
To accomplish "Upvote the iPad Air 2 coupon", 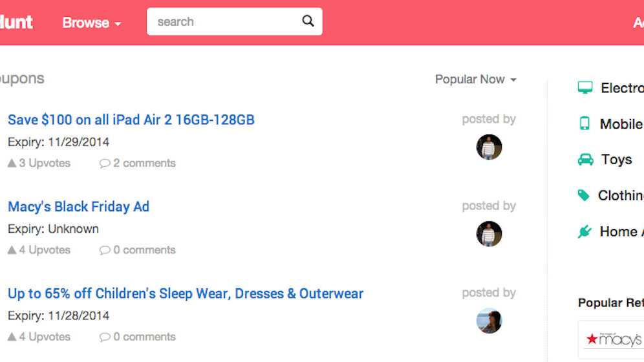I will tap(39, 164).
